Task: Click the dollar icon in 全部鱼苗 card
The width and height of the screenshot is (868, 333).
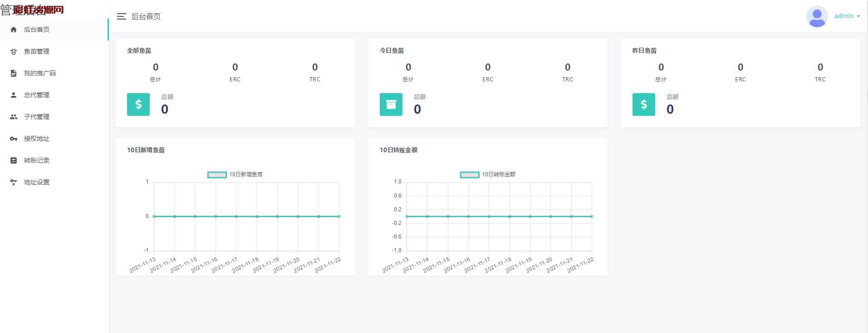Action: click(138, 104)
